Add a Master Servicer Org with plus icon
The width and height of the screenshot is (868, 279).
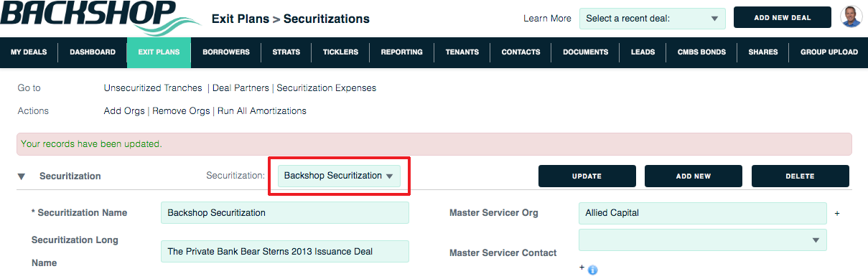(837, 214)
